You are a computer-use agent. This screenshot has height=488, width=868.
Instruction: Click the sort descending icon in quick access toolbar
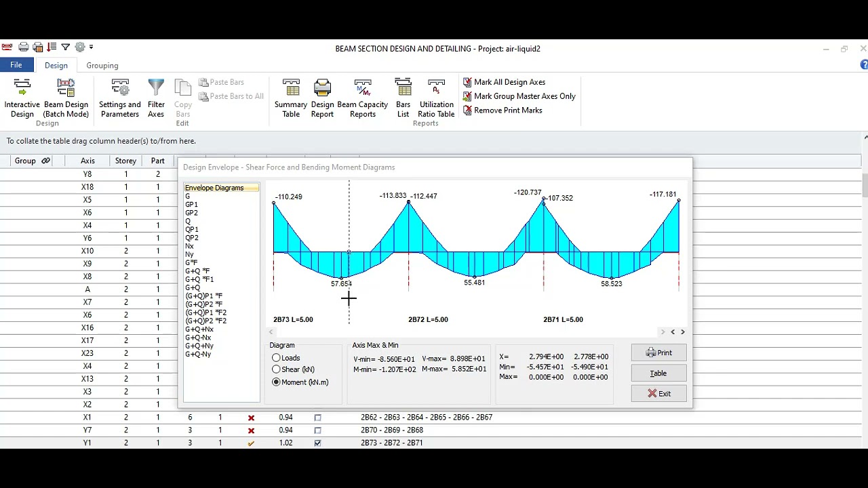(x=52, y=47)
